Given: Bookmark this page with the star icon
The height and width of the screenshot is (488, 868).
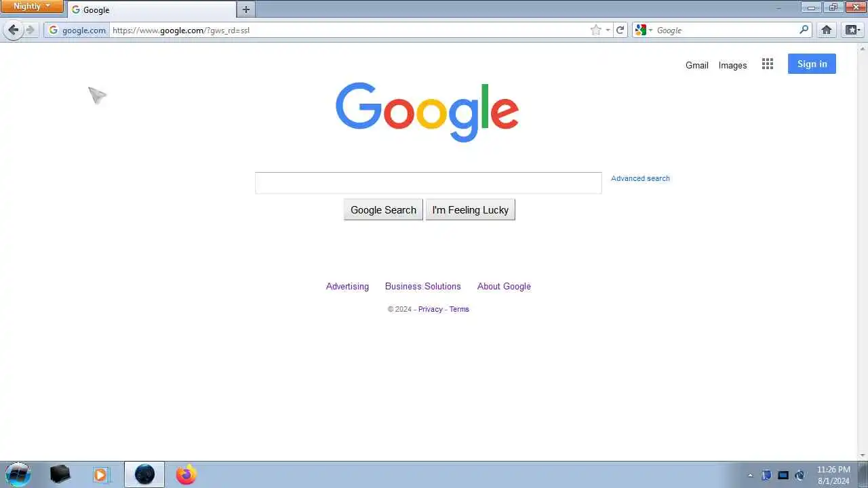Looking at the screenshot, I should point(595,30).
